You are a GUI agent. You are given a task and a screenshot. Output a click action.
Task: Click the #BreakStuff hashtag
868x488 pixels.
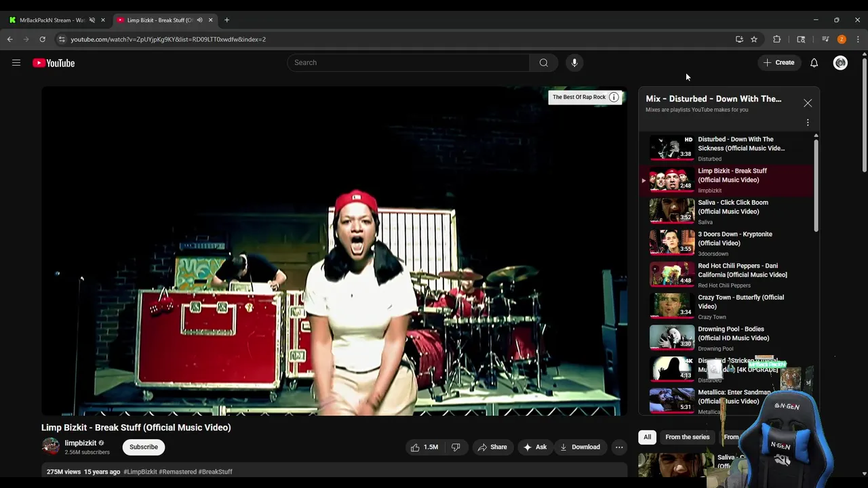[x=216, y=472]
